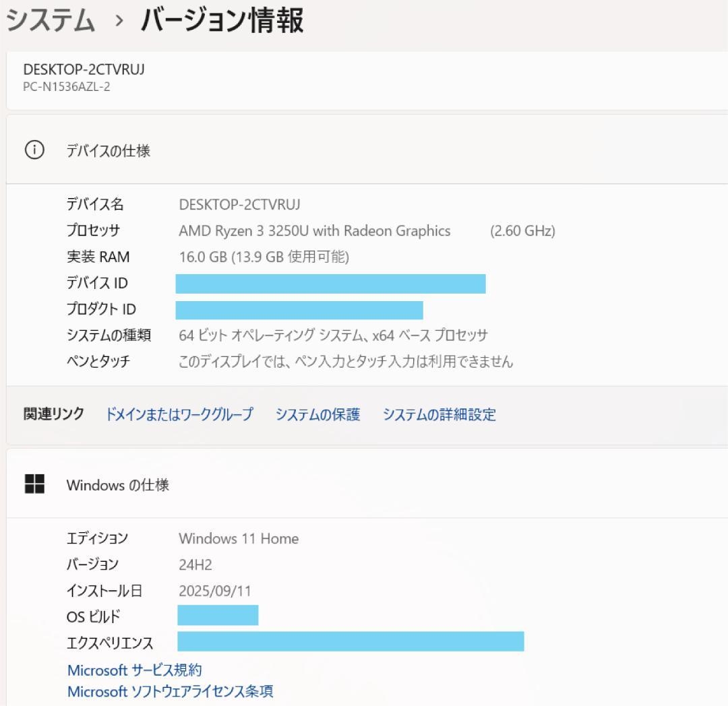Click the エクスペリエンス label

pos(110,643)
